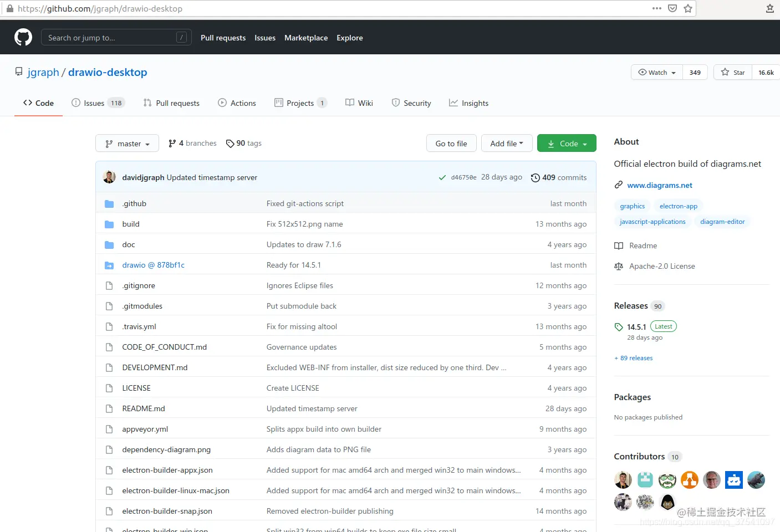This screenshot has height=532, width=780.
Task: Open the master branch selector
Action: [x=127, y=144]
